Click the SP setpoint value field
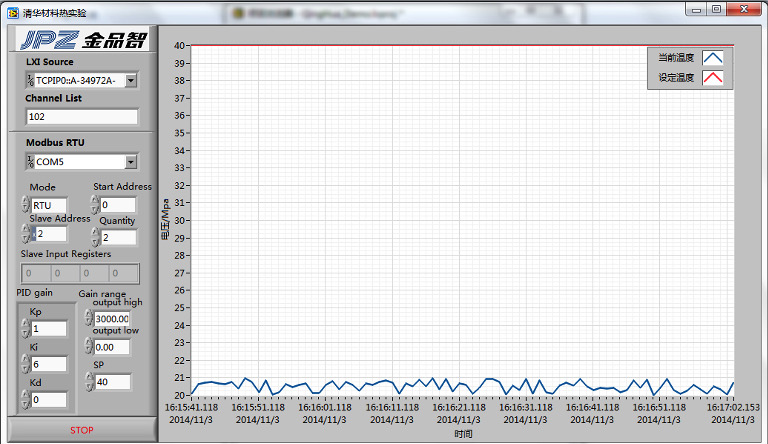Viewport: 768px width, 444px height. (113, 382)
